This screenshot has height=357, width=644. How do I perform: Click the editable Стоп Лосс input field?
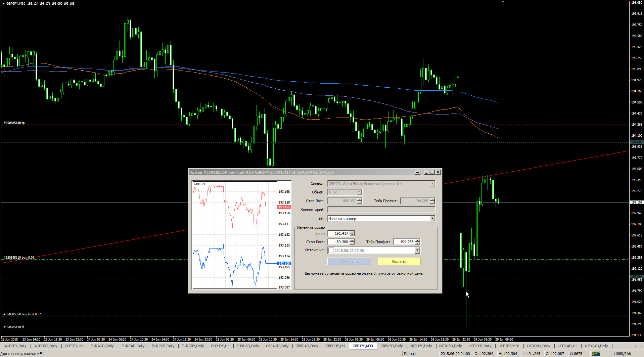coord(338,242)
